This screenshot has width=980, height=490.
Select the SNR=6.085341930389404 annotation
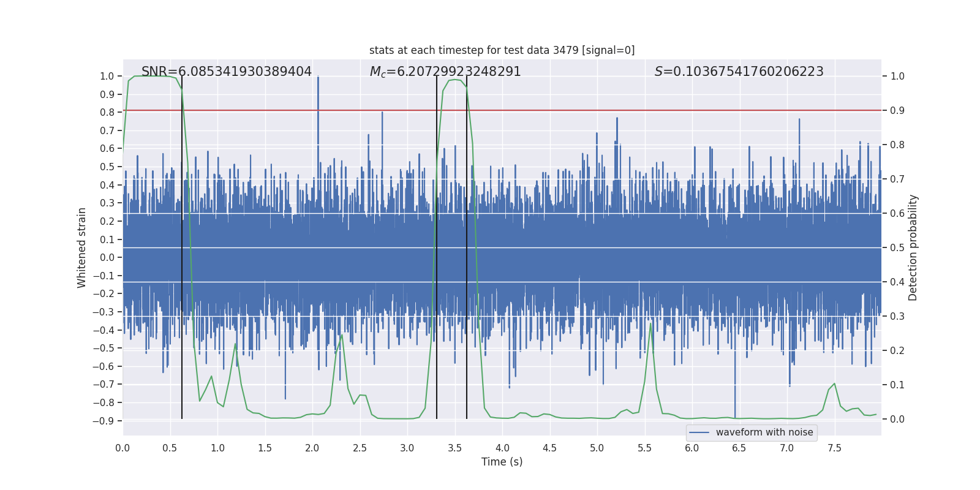(x=227, y=72)
